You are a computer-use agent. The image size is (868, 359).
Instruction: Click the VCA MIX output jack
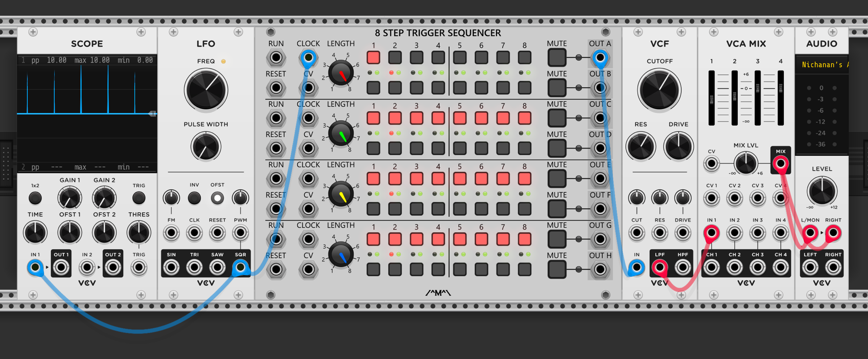[x=781, y=164]
